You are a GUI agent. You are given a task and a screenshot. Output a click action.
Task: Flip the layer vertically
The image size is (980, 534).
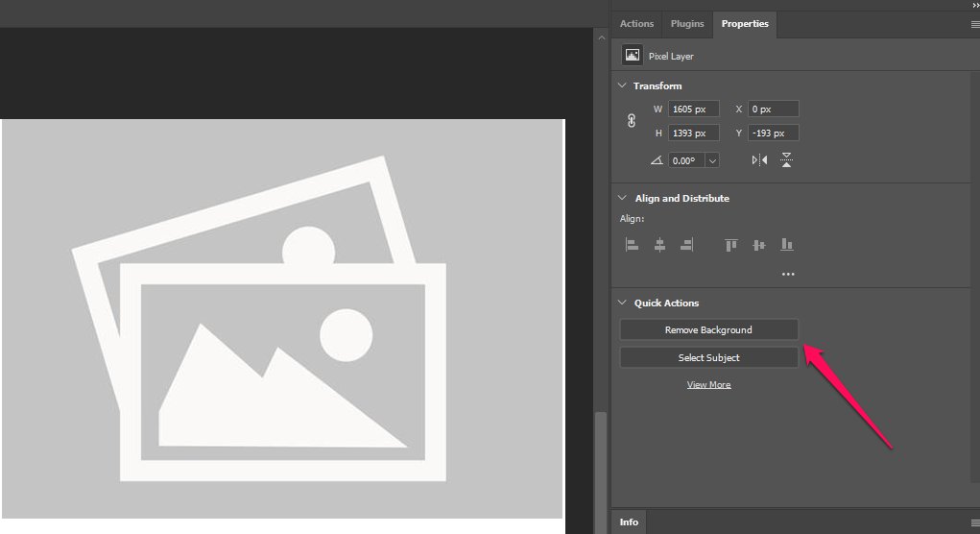pos(786,160)
